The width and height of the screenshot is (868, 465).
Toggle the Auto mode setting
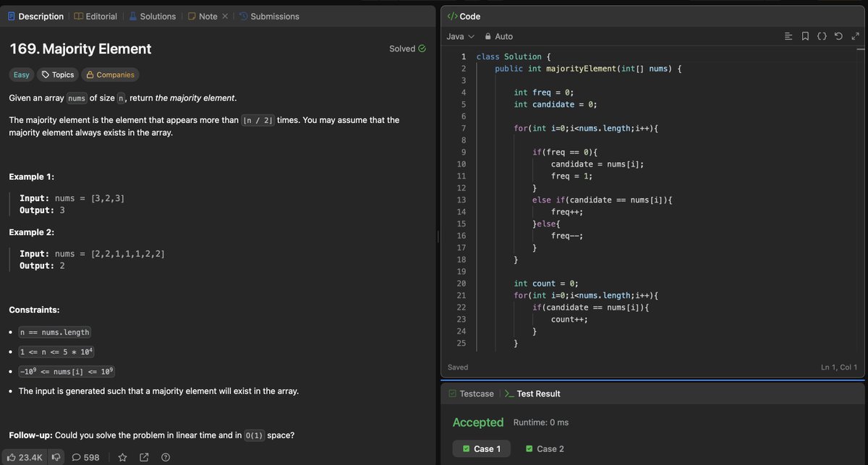click(x=498, y=36)
